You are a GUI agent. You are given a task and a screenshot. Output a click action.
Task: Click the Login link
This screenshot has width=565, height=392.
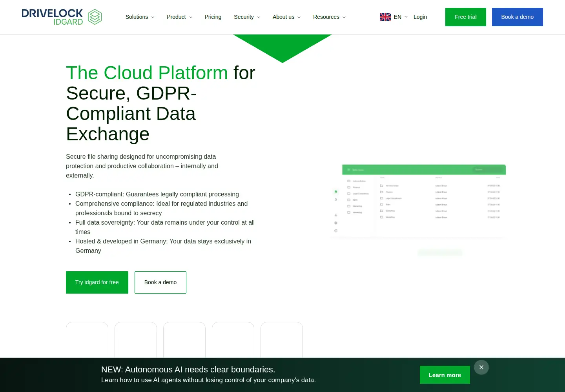coord(420,17)
